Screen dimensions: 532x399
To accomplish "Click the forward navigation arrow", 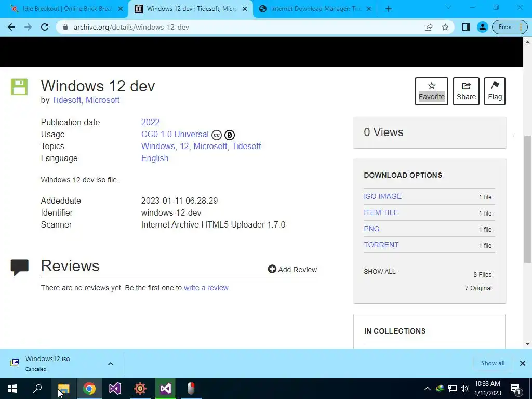I will 28,27.
